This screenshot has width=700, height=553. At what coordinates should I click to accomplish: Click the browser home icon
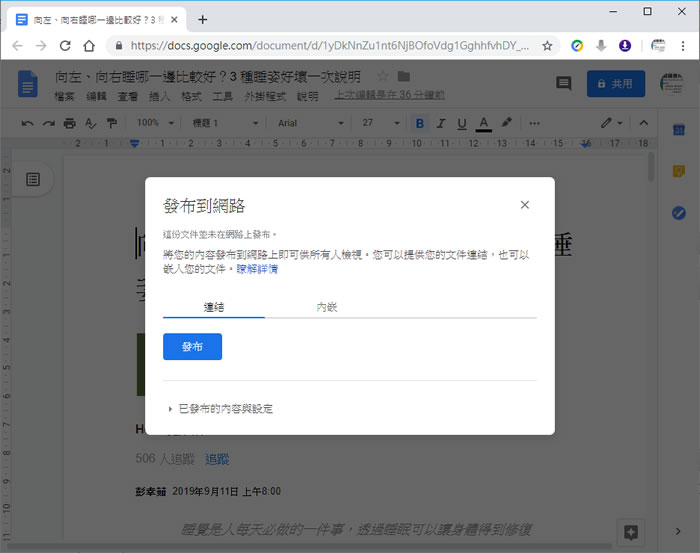coord(89,46)
